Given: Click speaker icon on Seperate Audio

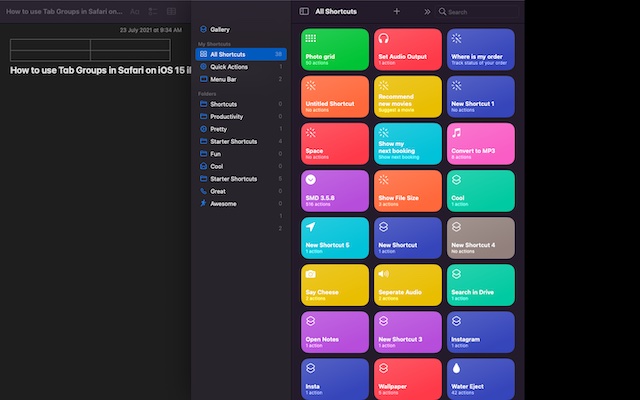Looking at the screenshot, I should click(383, 274).
